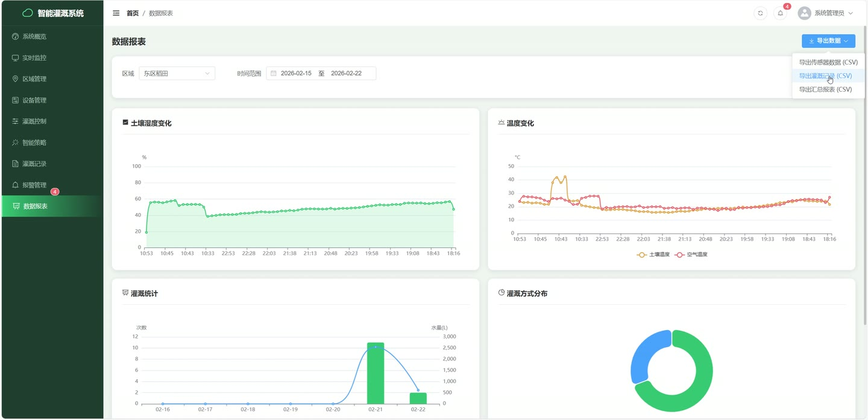Open the 区域管理 menu item
This screenshot has width=868, height=420.
coord(52,79)
